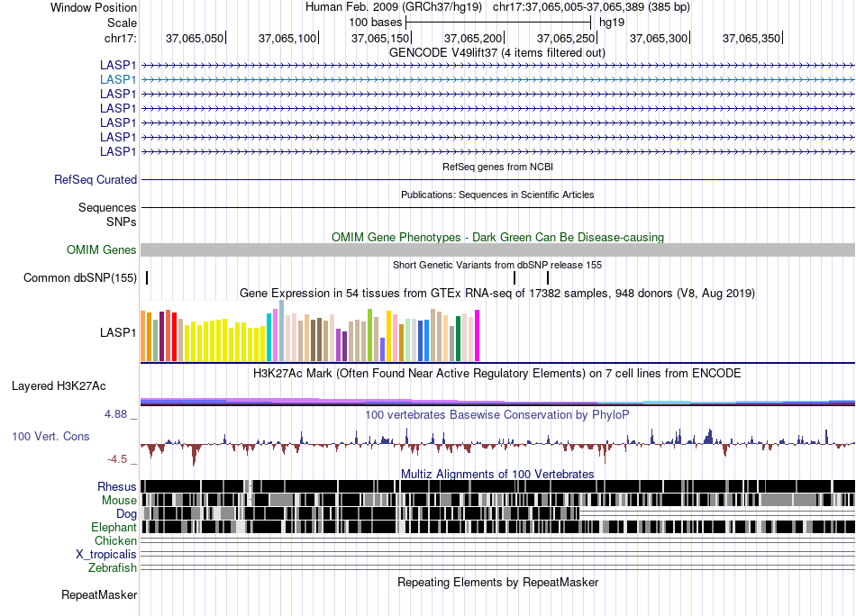Click the magenta bar in GTEx chart
This screenshot has width=856, height=616.
pyautogui.click(x=478, y=336)
